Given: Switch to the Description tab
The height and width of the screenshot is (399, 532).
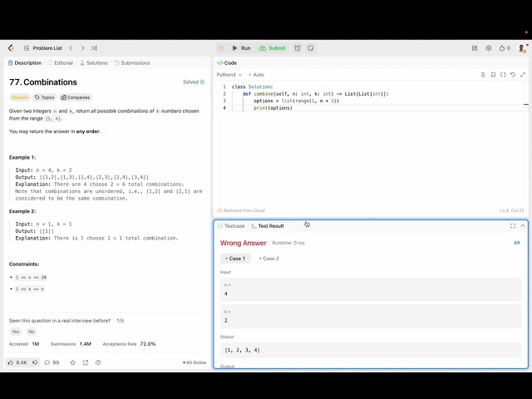Looking at the screenshot, I should [x=25, y=63].
